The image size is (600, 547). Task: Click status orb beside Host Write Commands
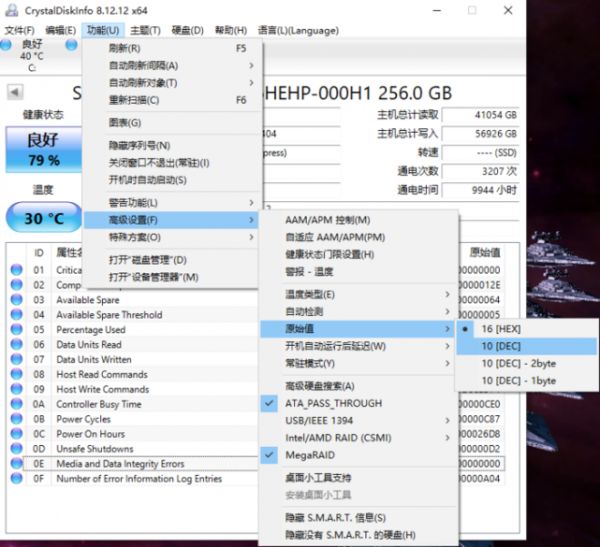pyautogui.click(x=16, y=389)
